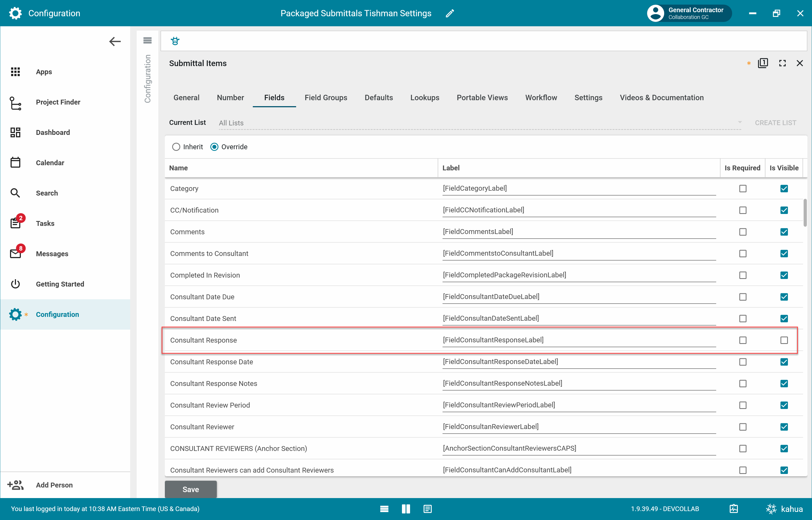Open the Workflow tab
The width and height of the screenshot is (812, 520).
click(x=541, y=97)
